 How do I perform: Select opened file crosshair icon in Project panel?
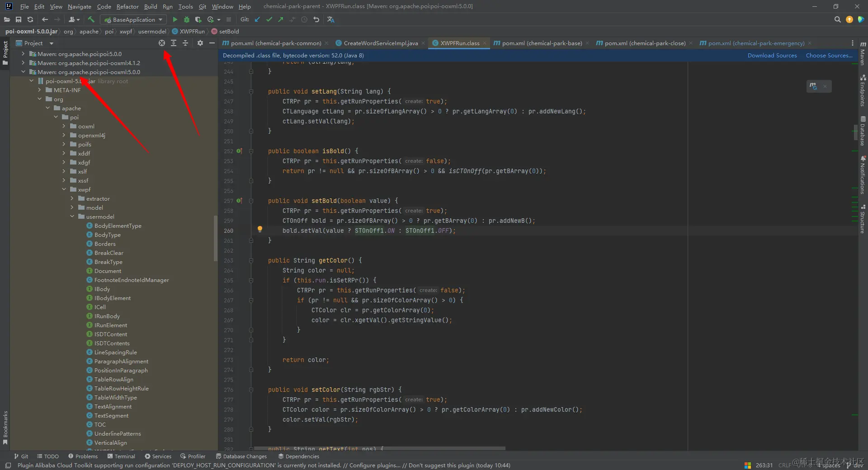click(161, 43)
